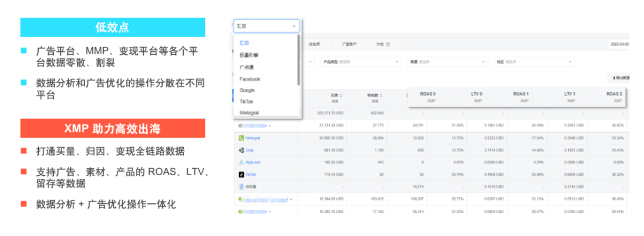Open the AppLovin channel link in table
Image resolution: width=644 pixels, height=236 pixels.
point(253,162)
